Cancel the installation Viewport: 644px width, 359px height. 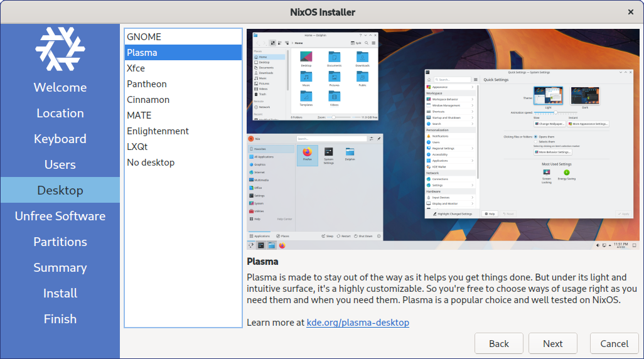[x=614, y=343]
